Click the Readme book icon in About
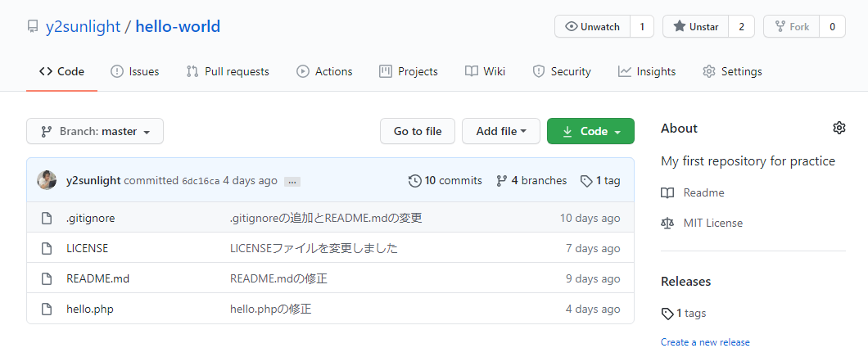Image resolution: width=868 pixels, height=357 pixels. (667, 193)
